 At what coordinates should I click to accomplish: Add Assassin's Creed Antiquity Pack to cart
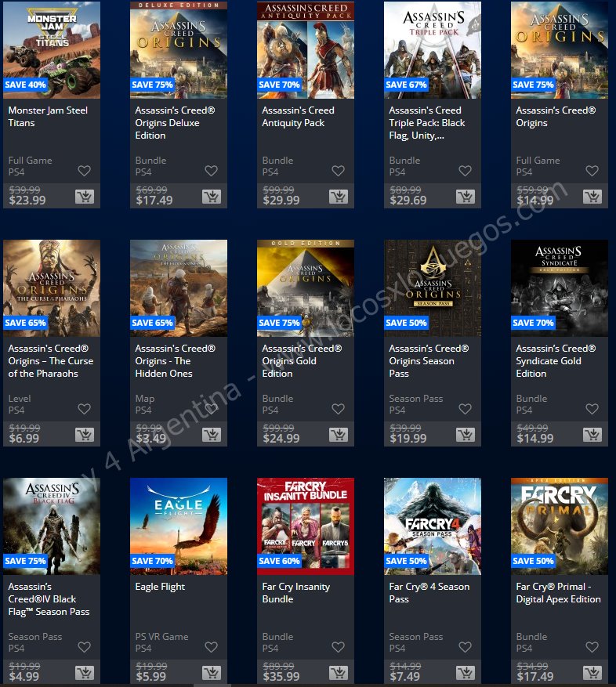(x=339, y=197)
